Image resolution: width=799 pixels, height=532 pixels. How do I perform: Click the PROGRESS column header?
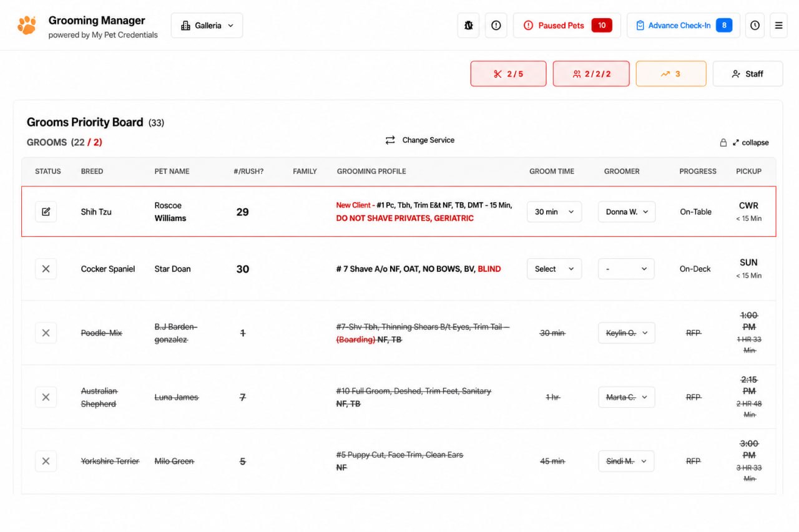pos(698,172)
